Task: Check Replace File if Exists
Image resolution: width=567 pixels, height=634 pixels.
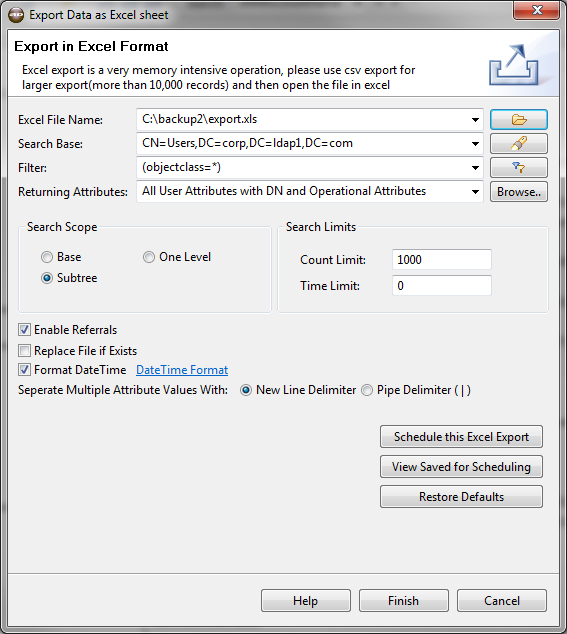Action: click(x=24, y=350)
